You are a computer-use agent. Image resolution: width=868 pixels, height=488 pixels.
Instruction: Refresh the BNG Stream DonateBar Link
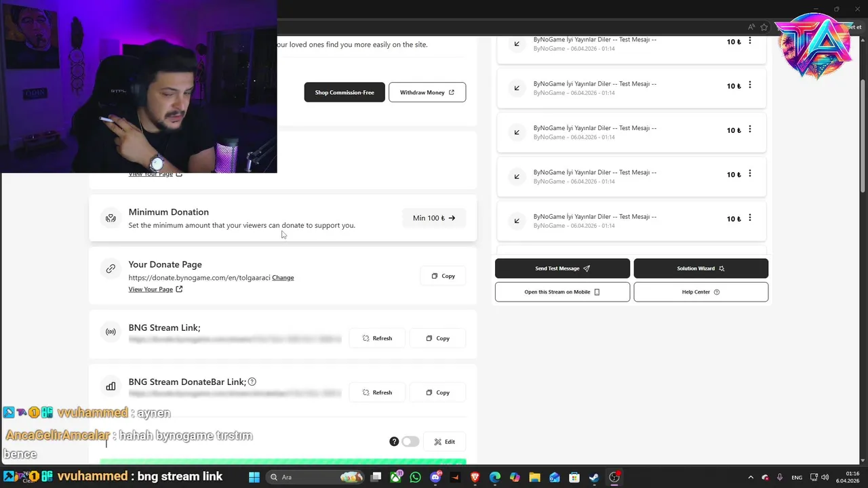pyautogui.click(x=377, y=392)
